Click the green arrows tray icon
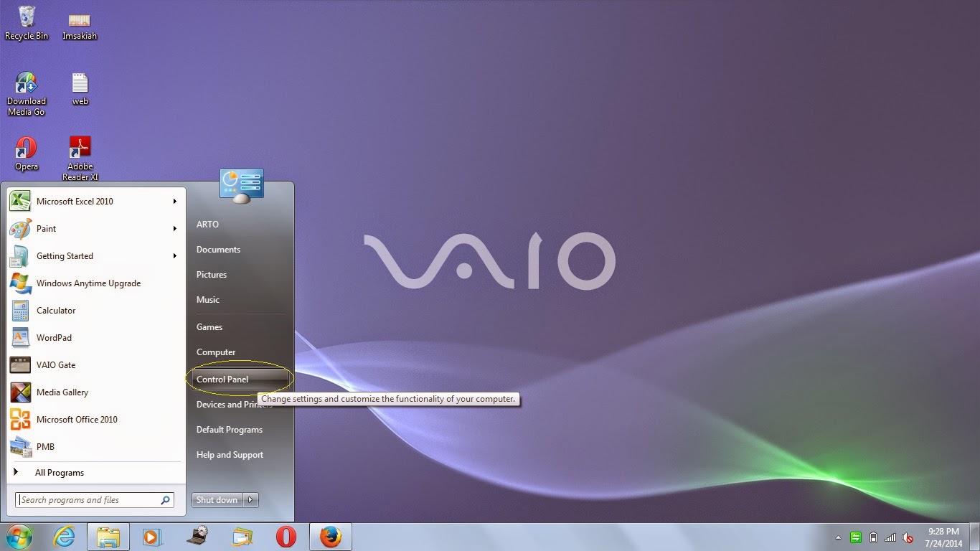Screen dimensions: 980x551 point(855,537)
